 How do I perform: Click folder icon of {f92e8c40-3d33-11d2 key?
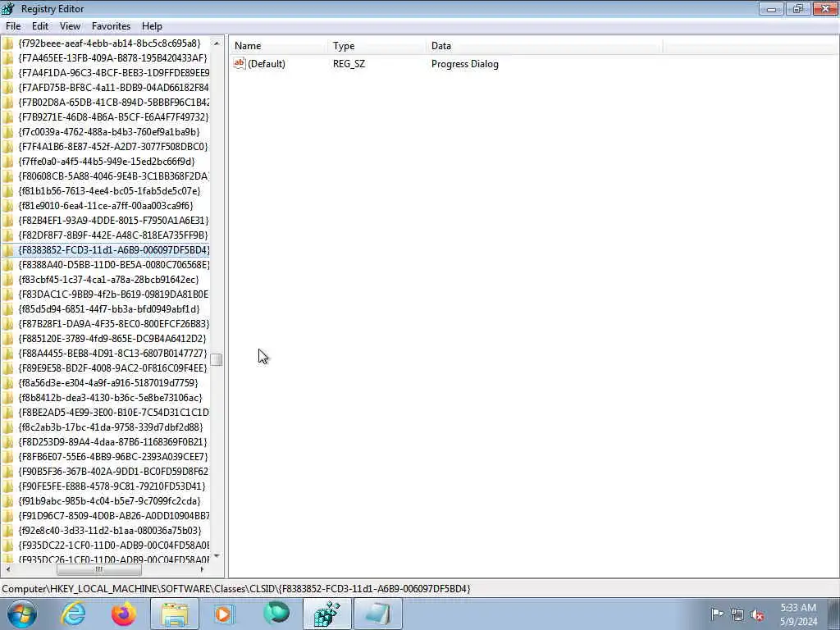click(7, 531)
